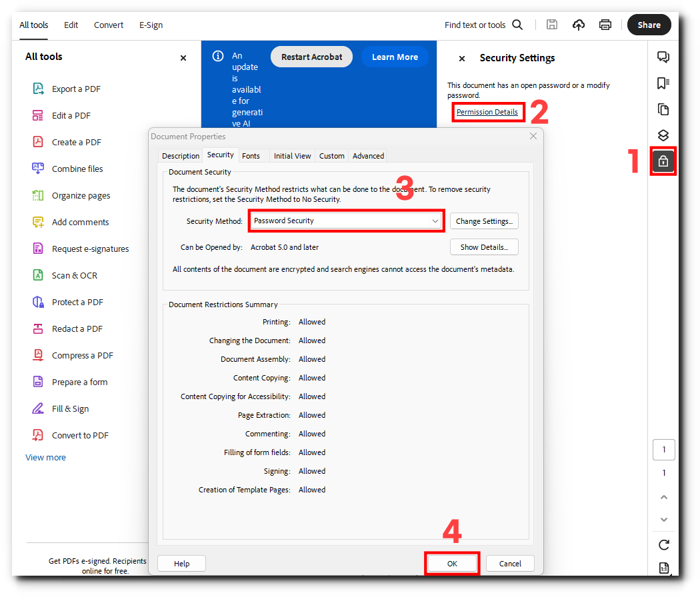Open the Request e-signatures tool
Screen dimensions: 700x597
pos(81,249)
